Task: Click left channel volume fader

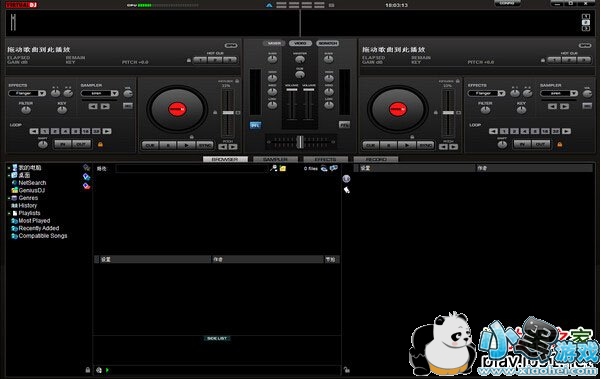Action: (292, 90)
